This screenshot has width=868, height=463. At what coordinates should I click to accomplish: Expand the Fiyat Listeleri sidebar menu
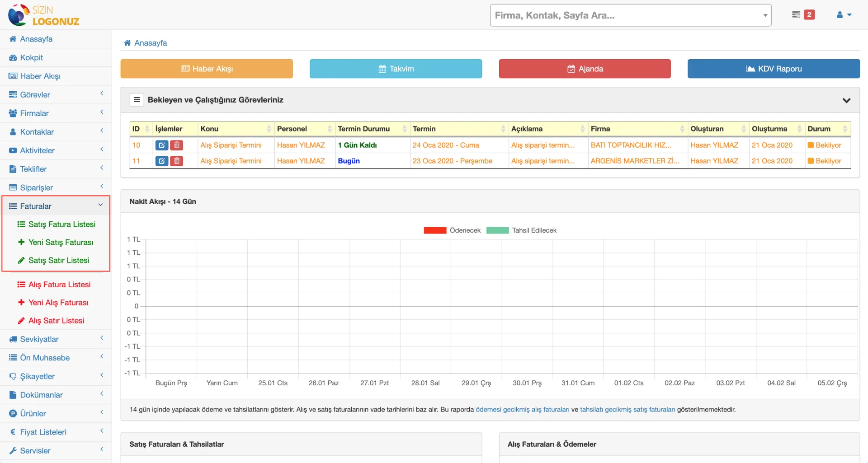pyautogui.click(x=56, y=432)
